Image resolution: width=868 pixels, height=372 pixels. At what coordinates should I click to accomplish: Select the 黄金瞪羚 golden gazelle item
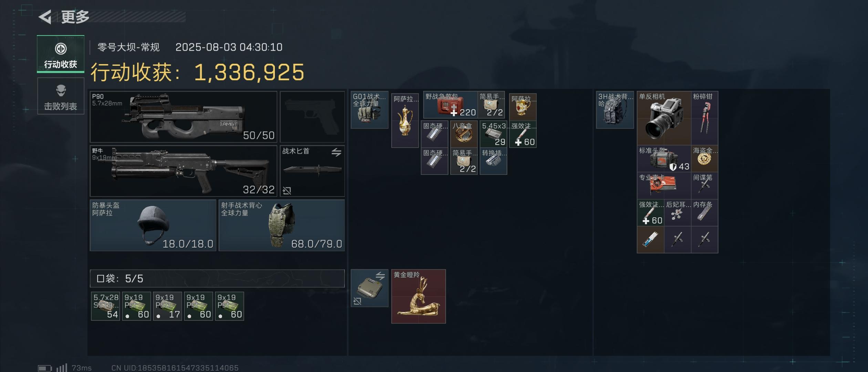click(x=418, y=296)
